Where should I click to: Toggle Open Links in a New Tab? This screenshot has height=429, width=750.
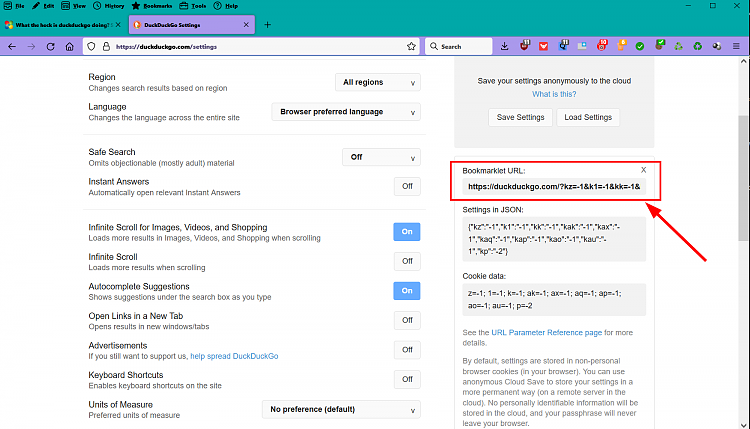[x=407, y=320]
